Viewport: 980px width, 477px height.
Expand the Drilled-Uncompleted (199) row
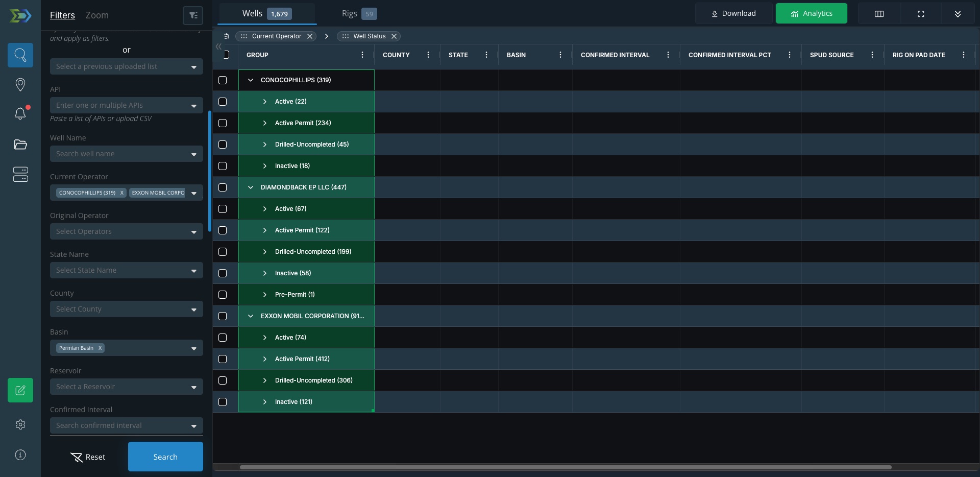point(265,252)
